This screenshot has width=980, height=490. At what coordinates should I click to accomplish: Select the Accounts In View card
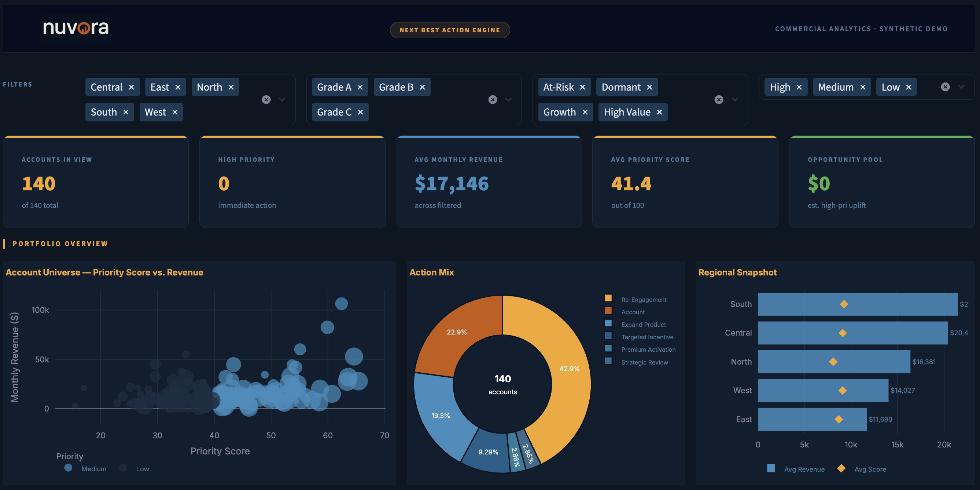(x=96, y=182)
